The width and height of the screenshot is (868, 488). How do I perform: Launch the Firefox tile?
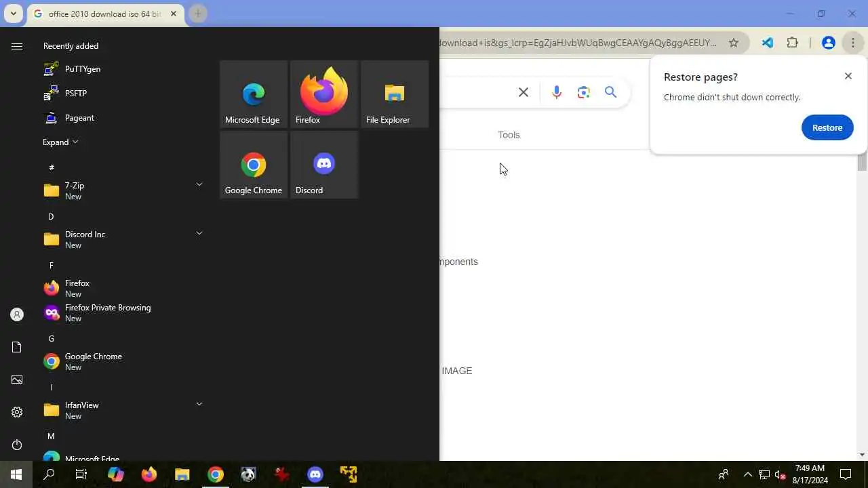(324, 94)
